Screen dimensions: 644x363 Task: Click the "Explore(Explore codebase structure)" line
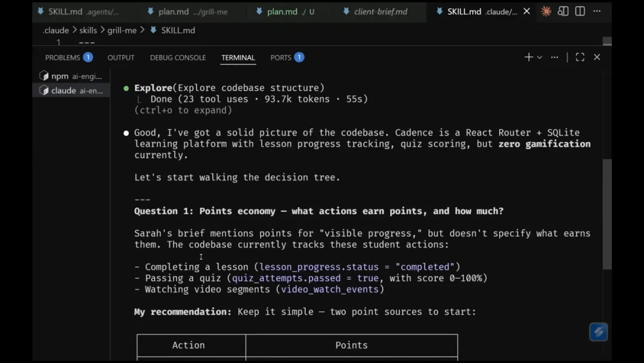point(229,88)
